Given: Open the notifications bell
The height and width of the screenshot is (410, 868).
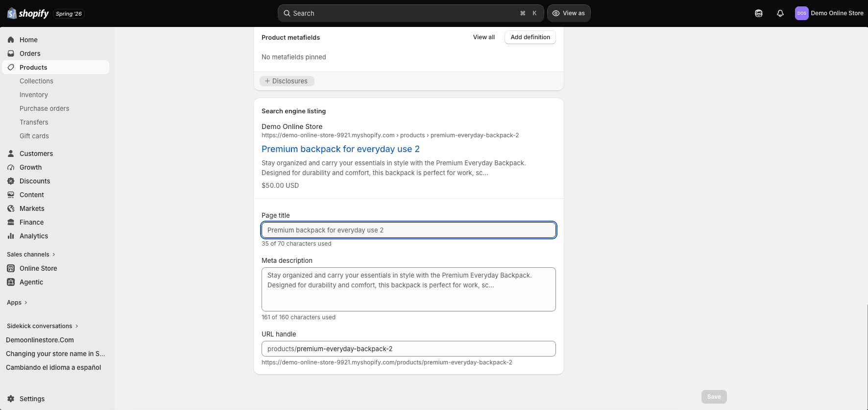Looking at the screenshot, I should coord(780,13).
